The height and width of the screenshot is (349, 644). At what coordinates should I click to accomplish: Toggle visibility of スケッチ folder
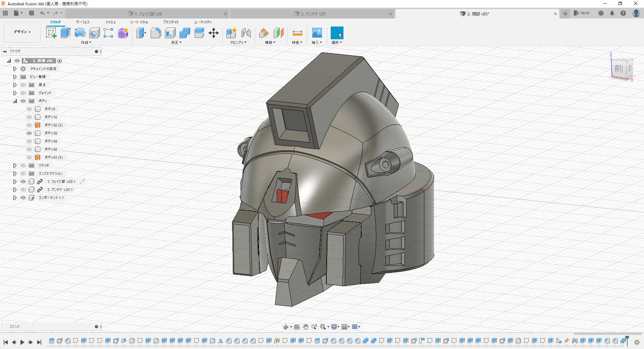[x=23, y=165]
